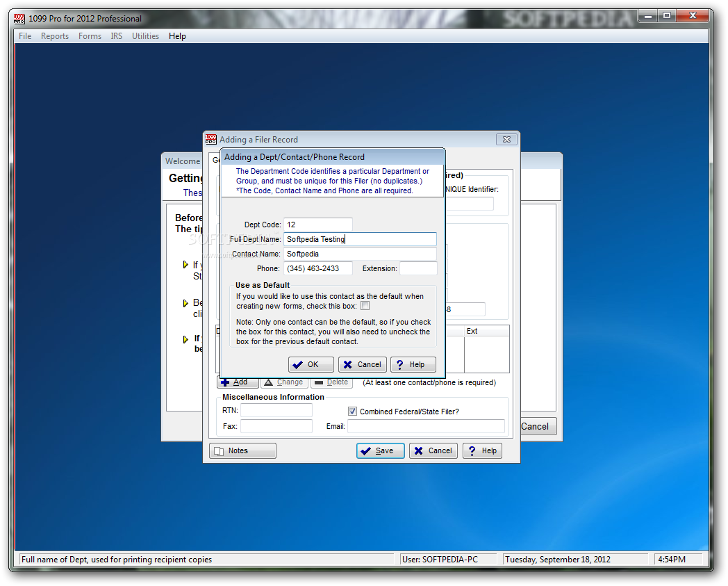Open the File menu
Image resolution: width=728 pixels, height=586 pixels.
point(25,35)
